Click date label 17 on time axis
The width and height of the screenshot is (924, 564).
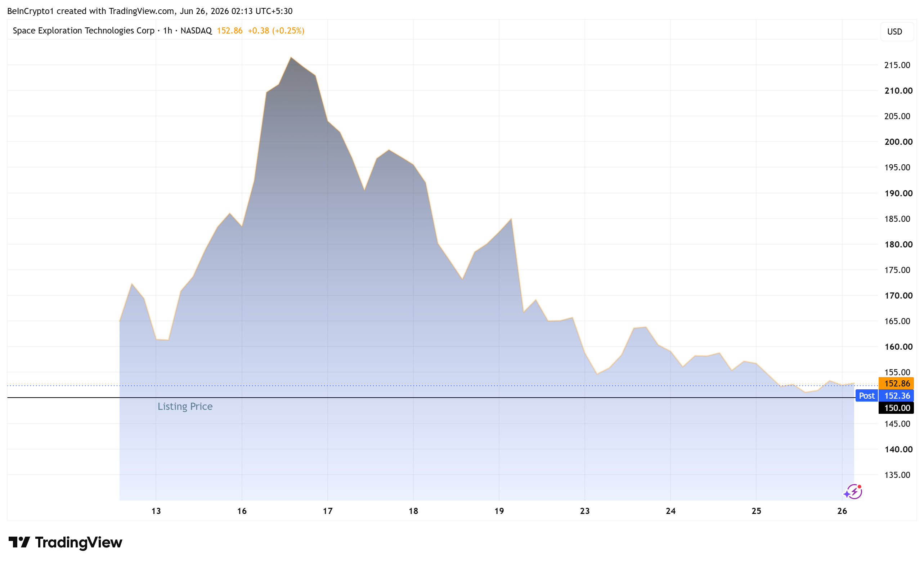coord(328,511)
